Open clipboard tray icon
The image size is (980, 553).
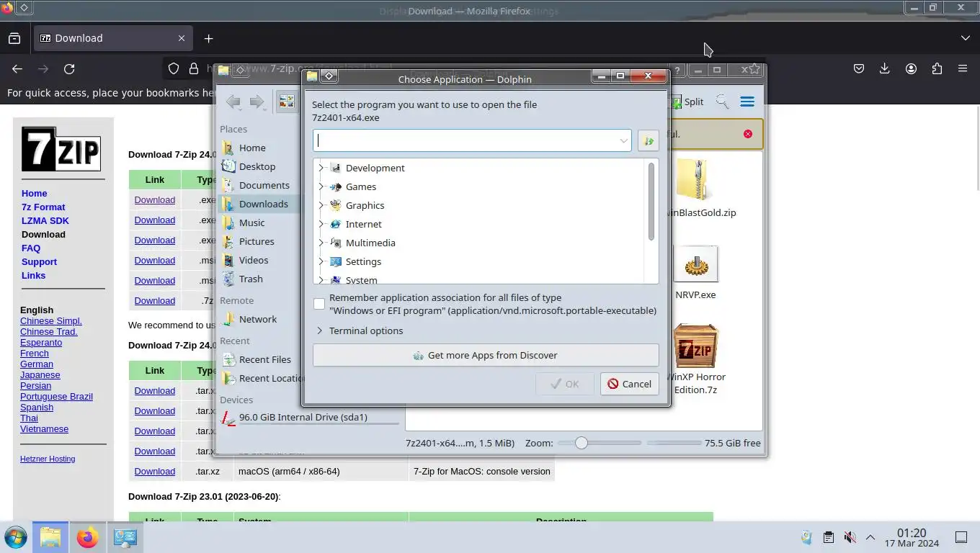(x=829, y=537)
